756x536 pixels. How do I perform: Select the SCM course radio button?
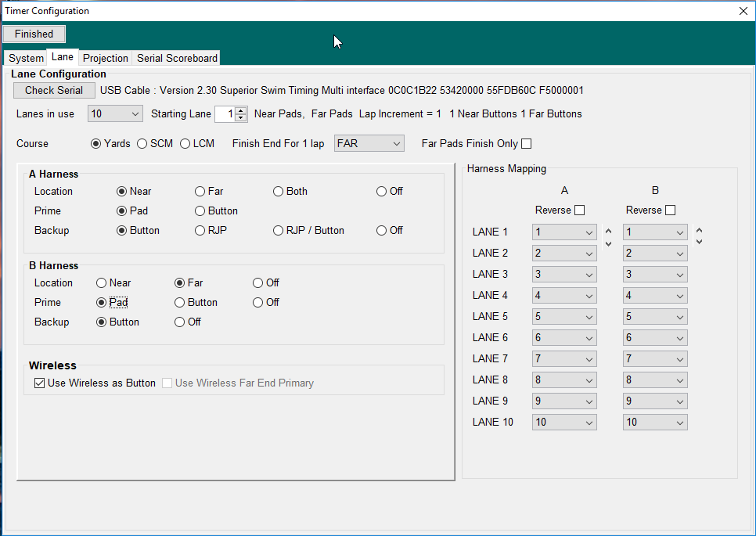coord(142,144)
